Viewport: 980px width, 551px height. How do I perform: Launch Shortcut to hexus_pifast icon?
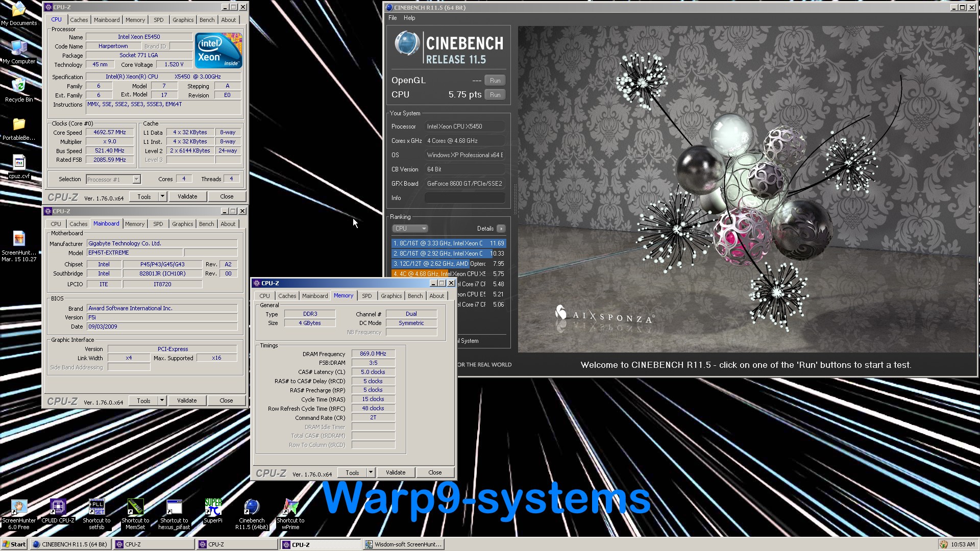pyautogui.click(x=174, y=514)
